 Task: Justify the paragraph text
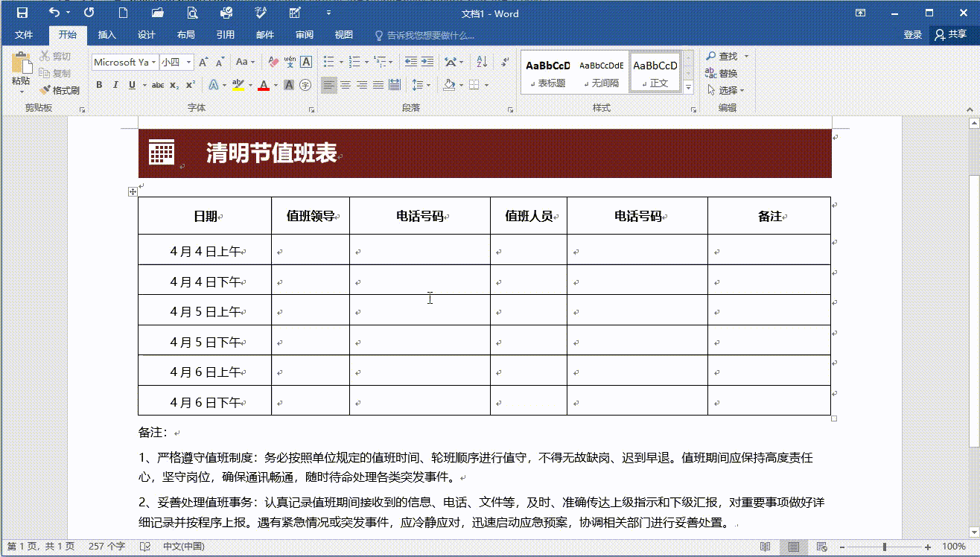tap(378, 85)
